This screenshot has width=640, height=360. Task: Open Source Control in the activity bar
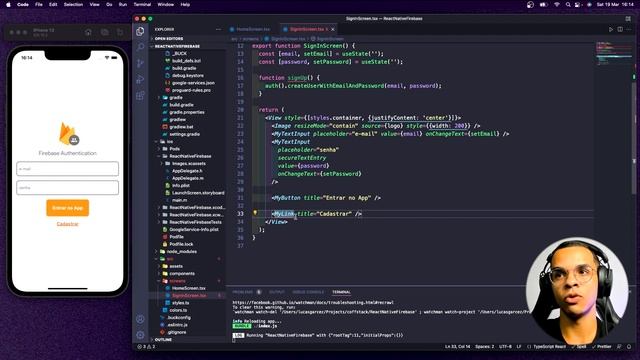coord(140,63)
